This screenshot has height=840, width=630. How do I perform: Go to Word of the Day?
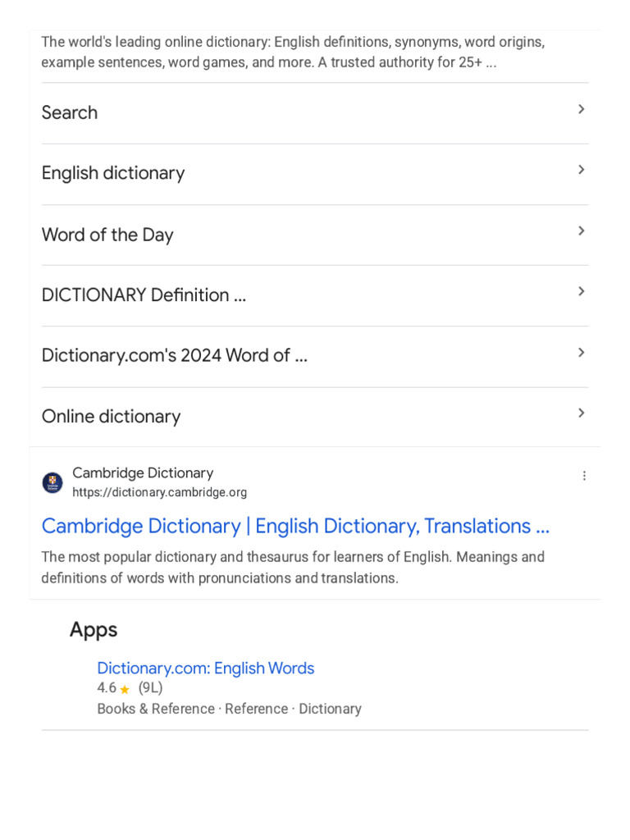(315, 235)
